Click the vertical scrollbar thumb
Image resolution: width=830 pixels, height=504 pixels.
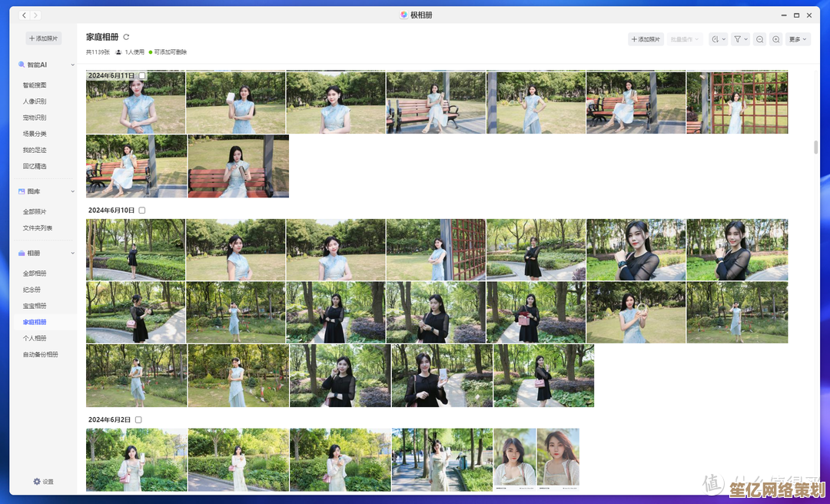point(815,148)
